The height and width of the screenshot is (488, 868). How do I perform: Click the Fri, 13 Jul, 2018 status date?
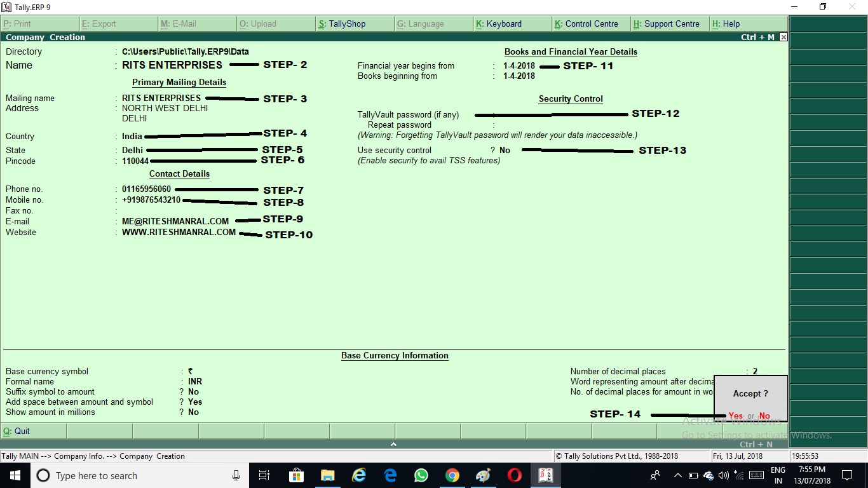point(738,456)
